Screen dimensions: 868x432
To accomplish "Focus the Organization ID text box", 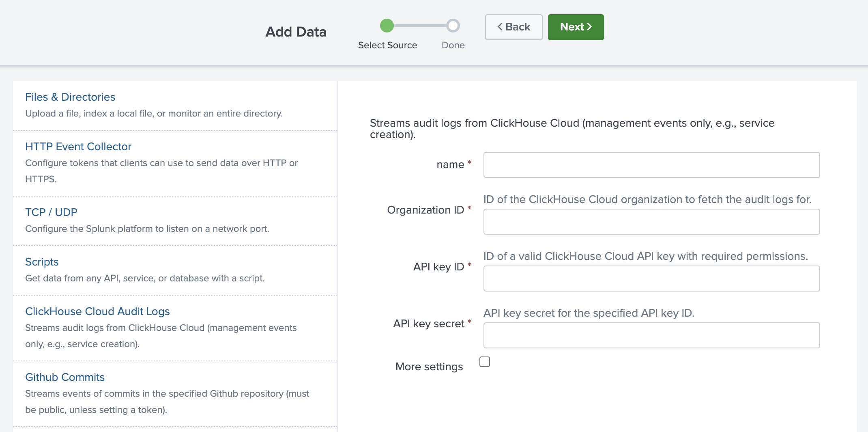I will (651, 222).
